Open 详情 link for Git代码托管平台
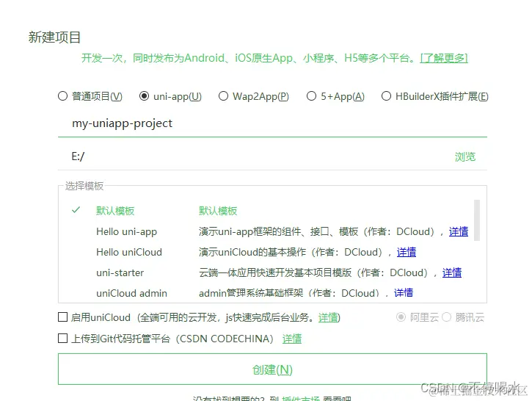 pyautogui.click(x=292, y=339)
